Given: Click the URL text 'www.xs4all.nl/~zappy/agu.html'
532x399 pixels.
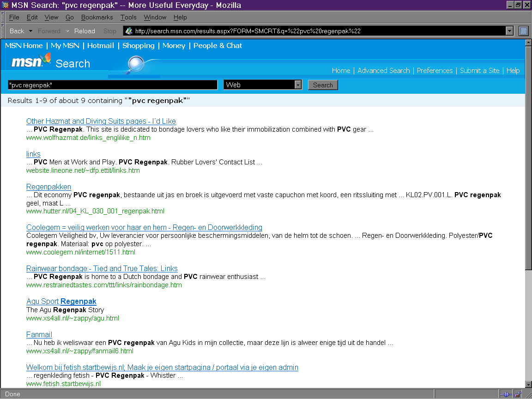Looking at the screenshot, I should click(73, 318).
